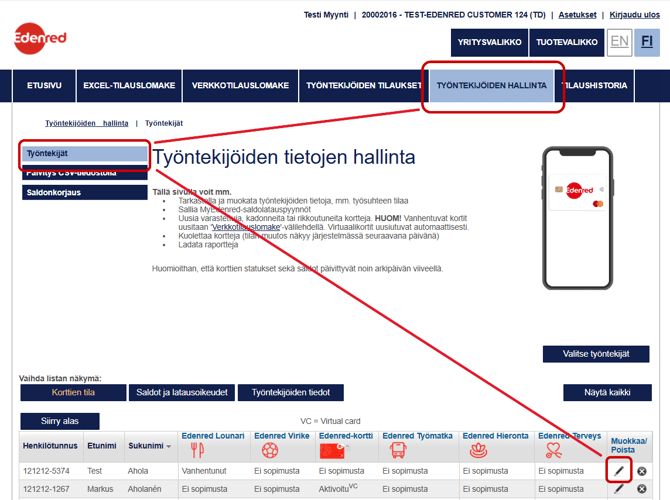This screenshot has height=500, width=670.
Task: Click the Edenred Hieronta column header text
Action: click(x=495, y=436)
